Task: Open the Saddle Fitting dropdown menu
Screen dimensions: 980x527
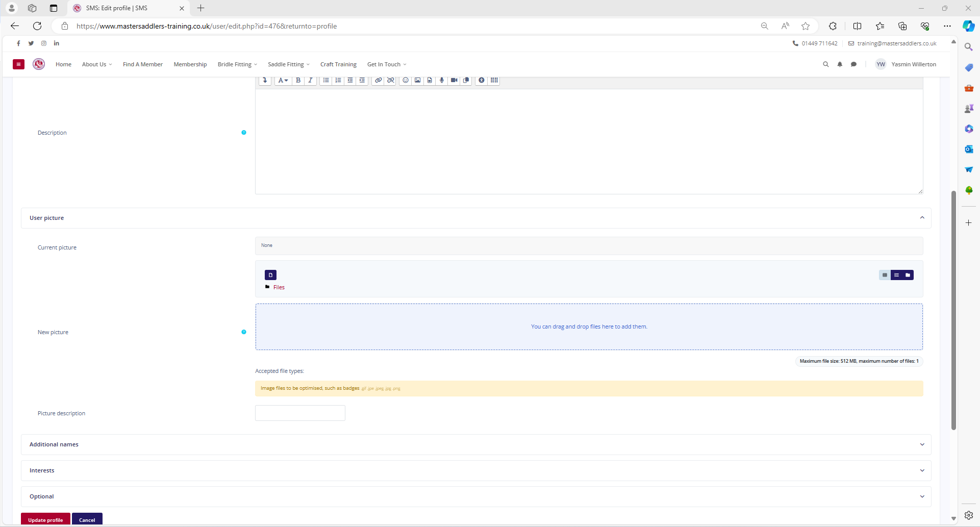Action: (289, 64)
